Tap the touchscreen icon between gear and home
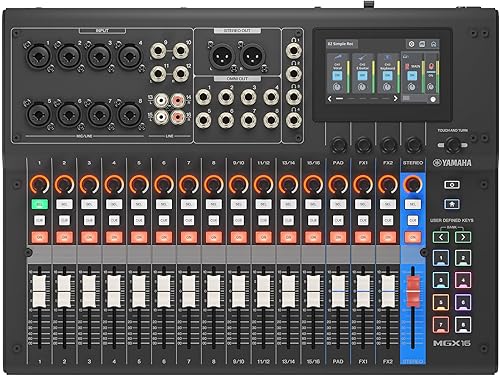The image size is (500, 376). coord(422,44)
